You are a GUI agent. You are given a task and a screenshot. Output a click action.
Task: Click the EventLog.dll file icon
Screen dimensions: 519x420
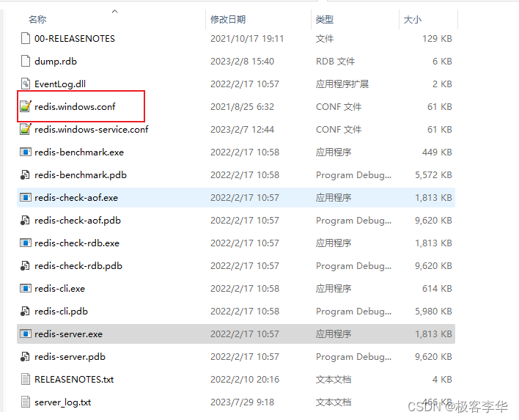click(x=26, y=84)
